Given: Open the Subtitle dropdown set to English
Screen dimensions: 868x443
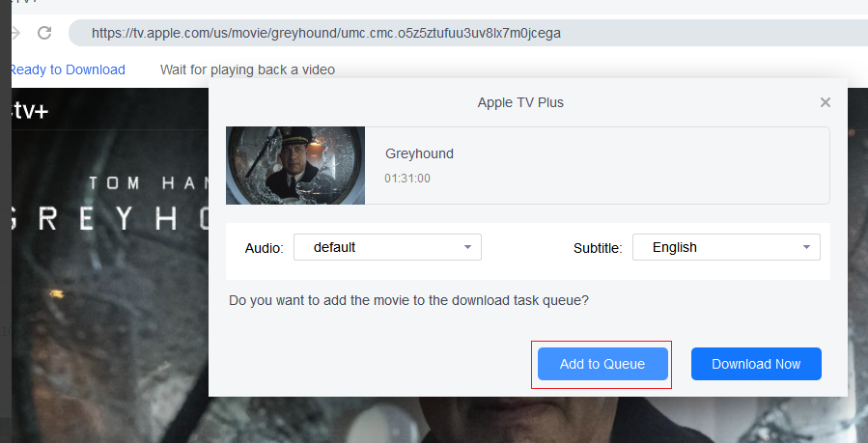Looking at the screenshot, I should point(726,247).
